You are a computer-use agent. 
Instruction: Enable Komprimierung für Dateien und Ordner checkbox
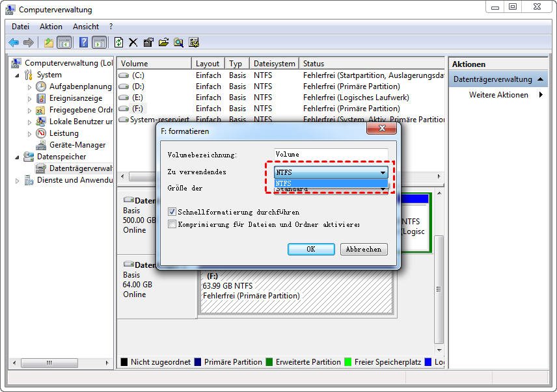(x=172, y=224)
